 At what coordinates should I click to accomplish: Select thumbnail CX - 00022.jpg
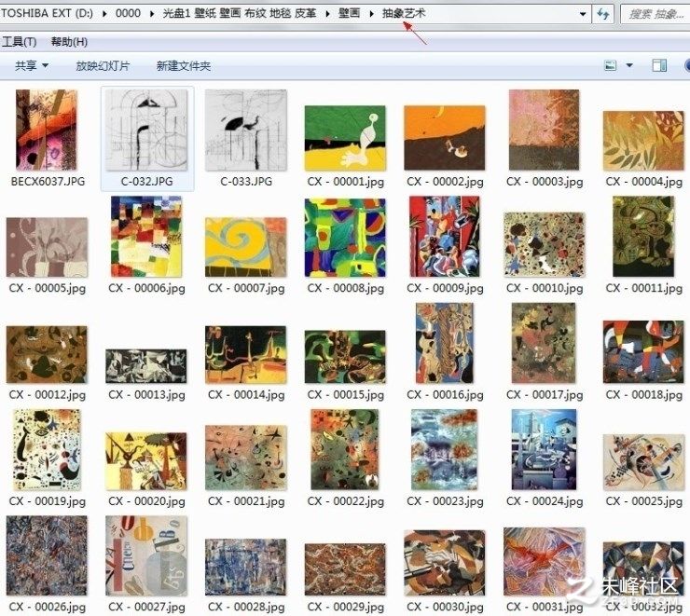[x=345, y=450]
